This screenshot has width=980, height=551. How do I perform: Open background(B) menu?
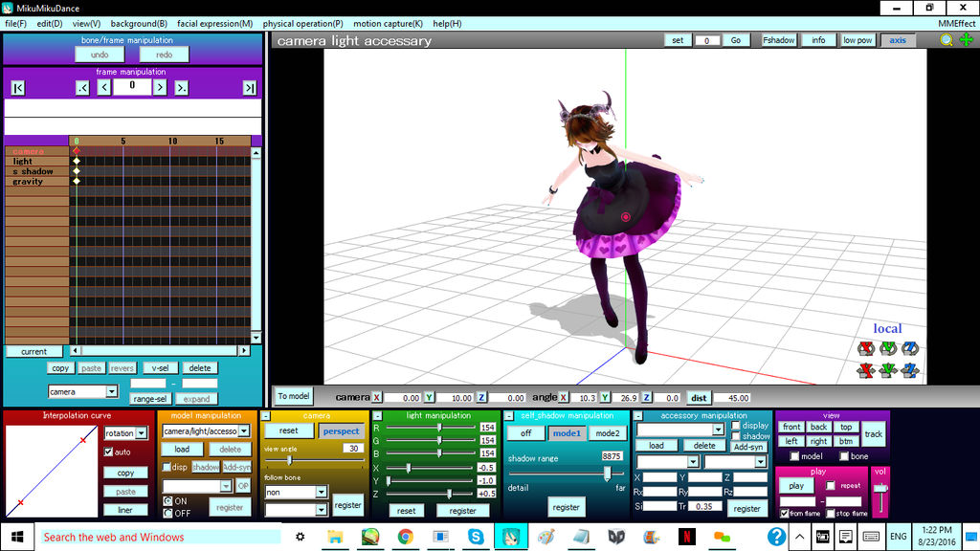click(x=139, y=23)
